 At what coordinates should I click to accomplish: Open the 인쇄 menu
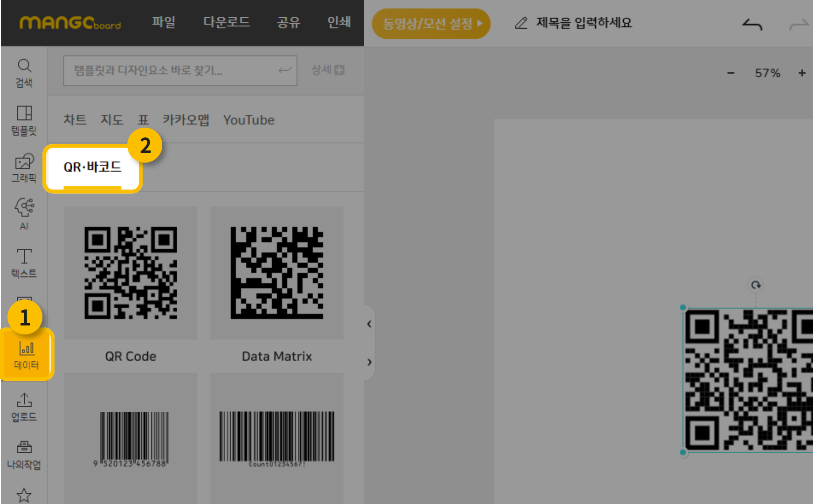(x=339, y=22)
